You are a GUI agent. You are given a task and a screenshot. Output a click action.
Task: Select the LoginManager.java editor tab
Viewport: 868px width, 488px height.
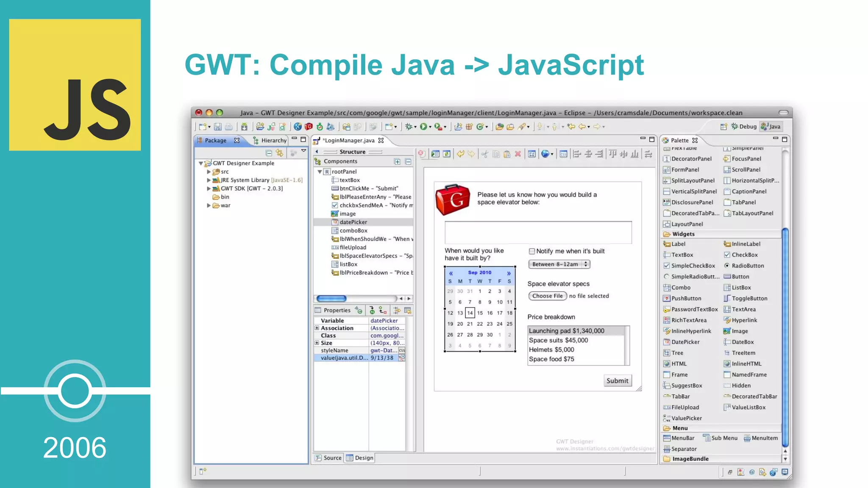(348, 140)
